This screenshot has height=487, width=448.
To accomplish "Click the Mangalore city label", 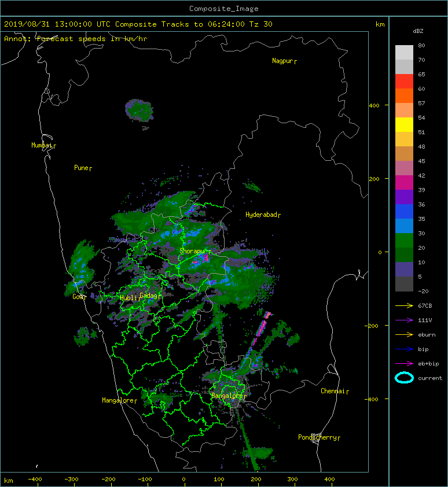I will tap(118, 400).
